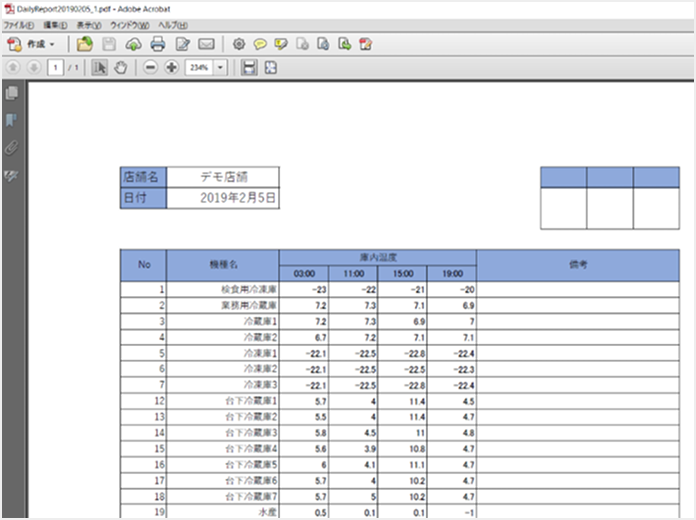Click the 店舗名 label cell
Viewport: 696px width, 520px height.
143,177
